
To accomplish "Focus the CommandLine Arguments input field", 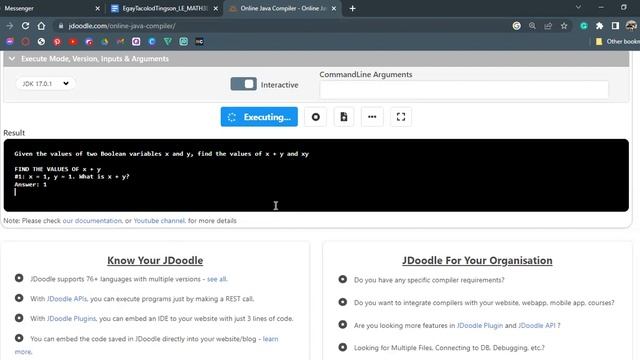I will (x=464, y=89).
